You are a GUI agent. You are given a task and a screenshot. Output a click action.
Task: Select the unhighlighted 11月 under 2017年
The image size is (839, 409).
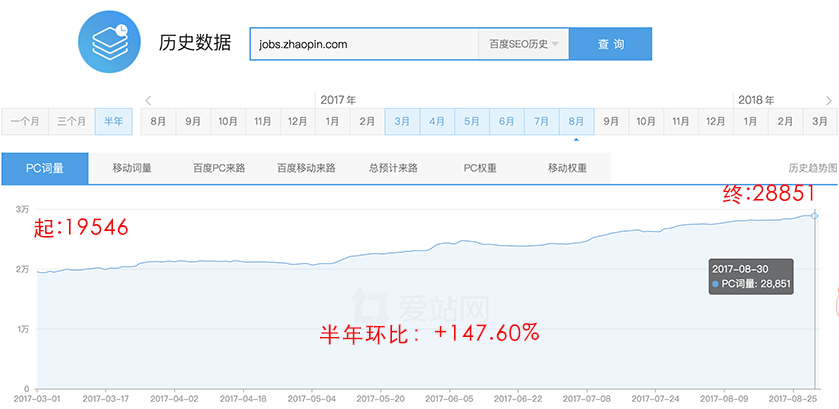tap(681, 122)
